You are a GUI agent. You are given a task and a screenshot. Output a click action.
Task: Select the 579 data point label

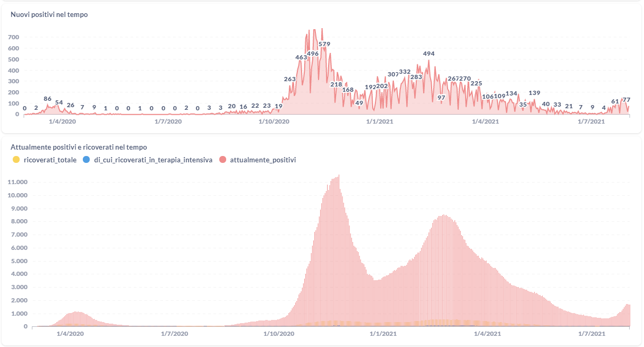coord(324,44)
